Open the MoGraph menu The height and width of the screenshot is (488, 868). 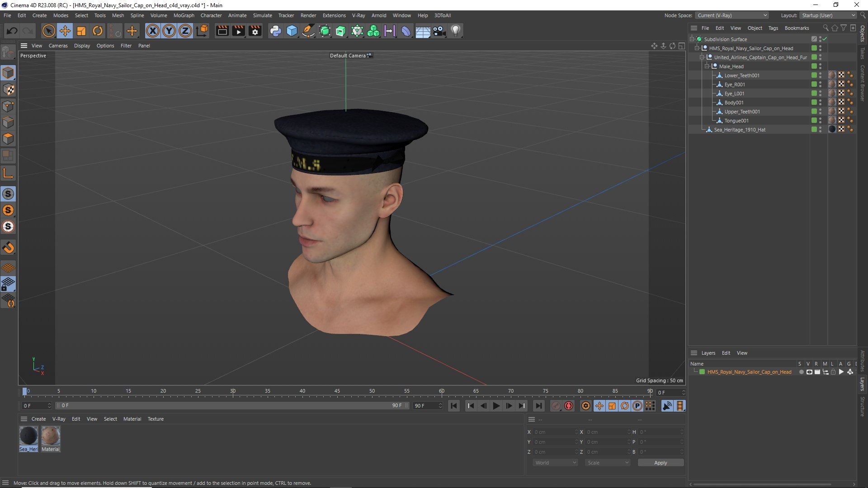tap(184, 15)
